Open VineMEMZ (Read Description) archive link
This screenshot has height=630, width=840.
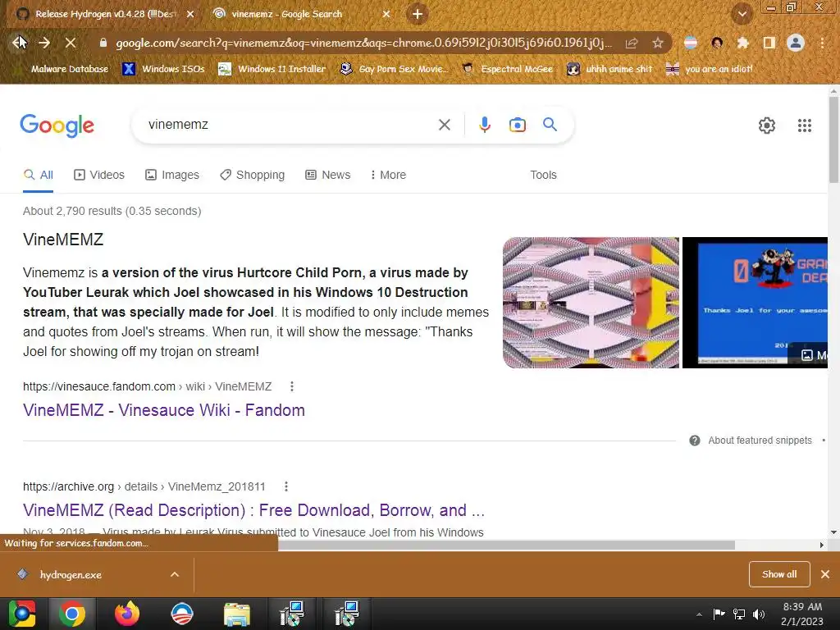click(x=254, y=510)
